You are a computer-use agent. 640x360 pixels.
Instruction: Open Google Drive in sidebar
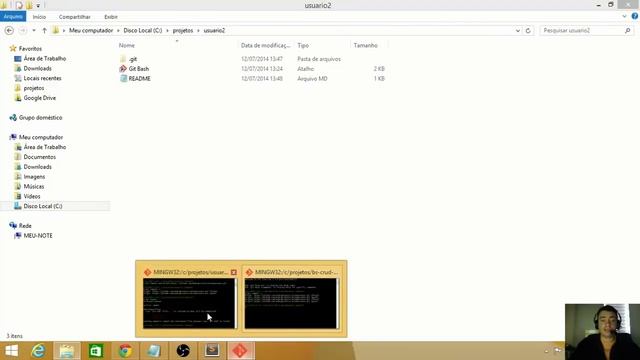tap(39, 98)
